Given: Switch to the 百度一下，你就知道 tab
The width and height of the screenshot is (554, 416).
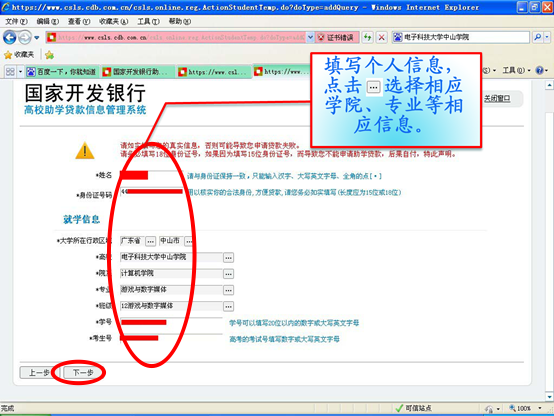Looking at the screenshot, I should click(62, 72).
